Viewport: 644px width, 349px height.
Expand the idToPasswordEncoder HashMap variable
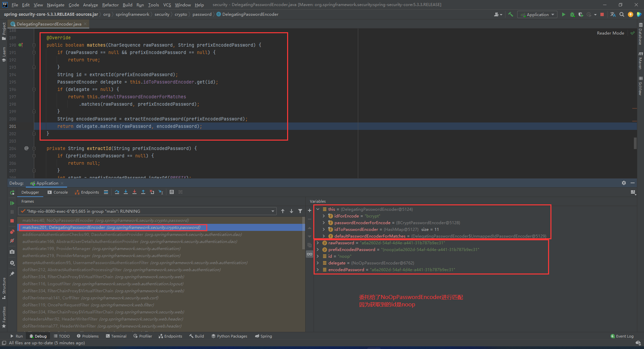323,229
